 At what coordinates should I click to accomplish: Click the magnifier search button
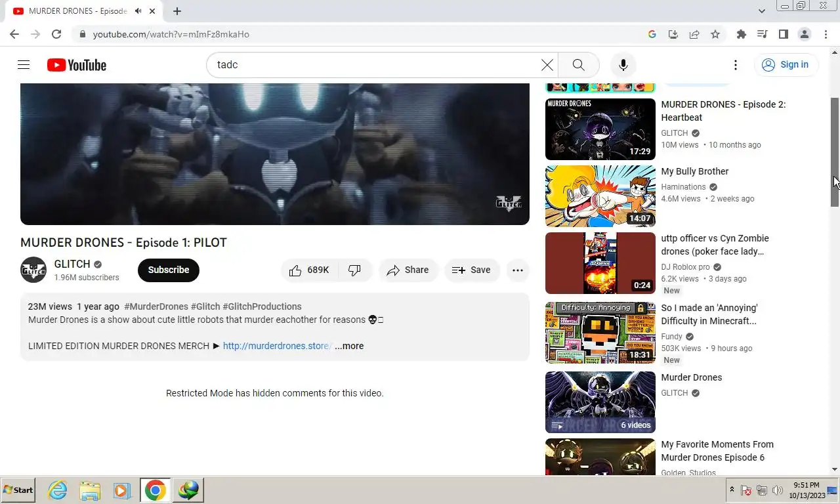point(578,65)
